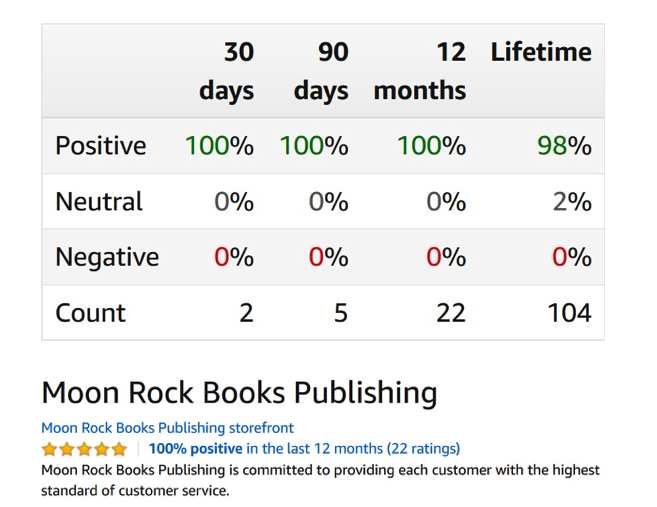Click the 98% Lifetime positive value

564,146
